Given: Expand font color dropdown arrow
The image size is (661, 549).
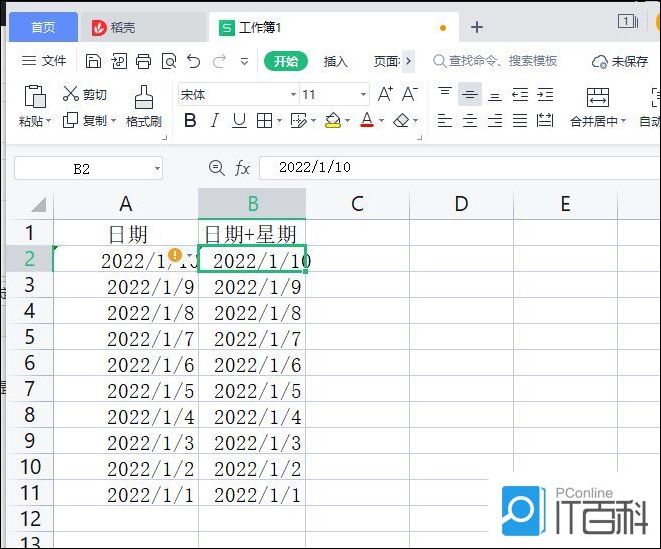Looking at the screenshot, I should [x=382, y=121].
